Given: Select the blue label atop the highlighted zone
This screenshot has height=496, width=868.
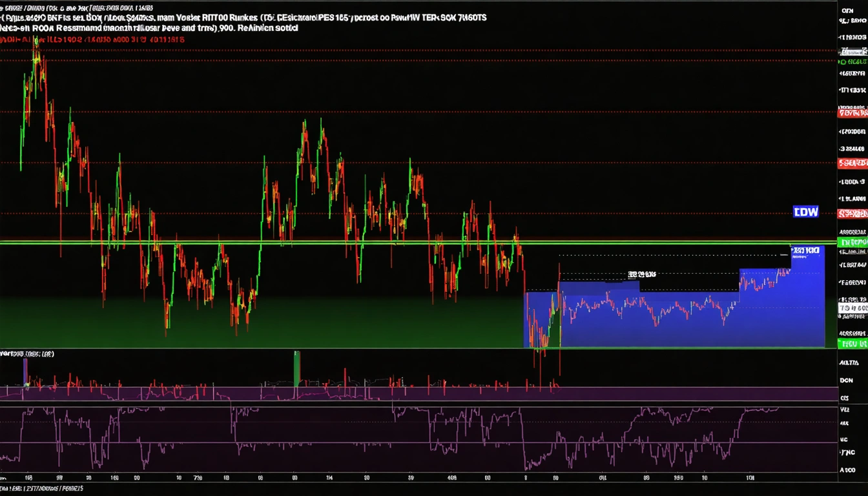Looking at the screenshot, I should [805, 249].
